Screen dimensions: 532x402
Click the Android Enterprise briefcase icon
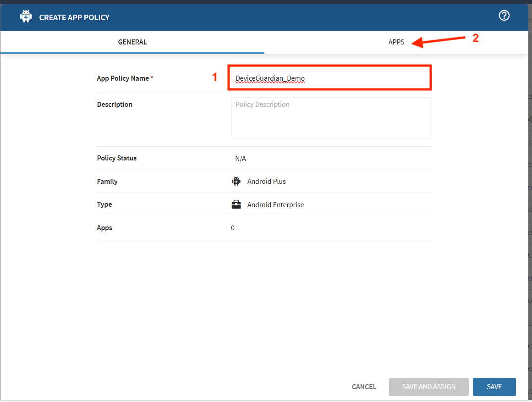(x=236, y=204)
